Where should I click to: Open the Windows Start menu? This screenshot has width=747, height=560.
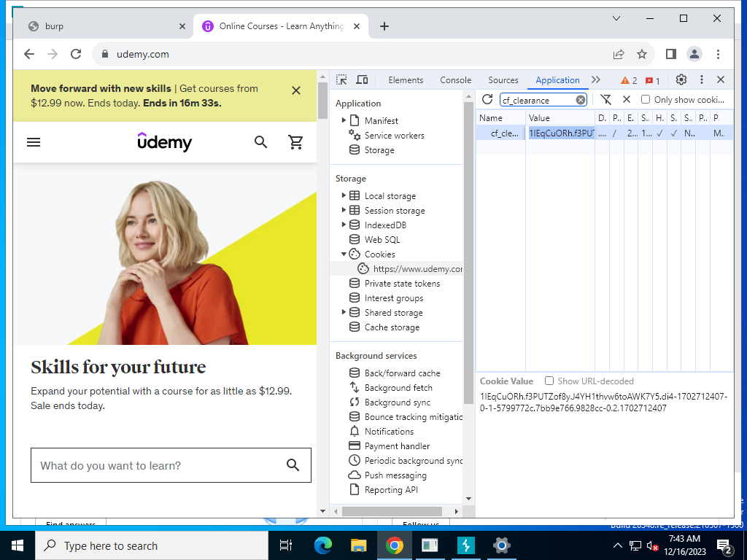point(18,545)
